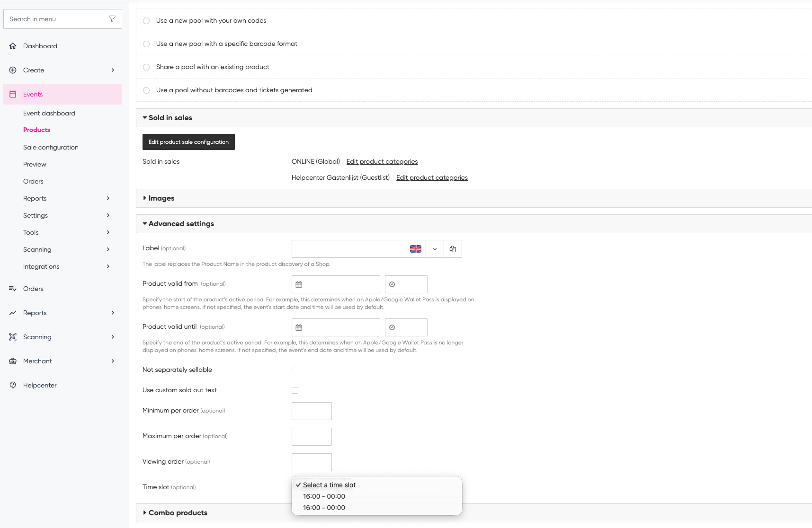
Task: Expand the Images section
Action: click(161, 198)
